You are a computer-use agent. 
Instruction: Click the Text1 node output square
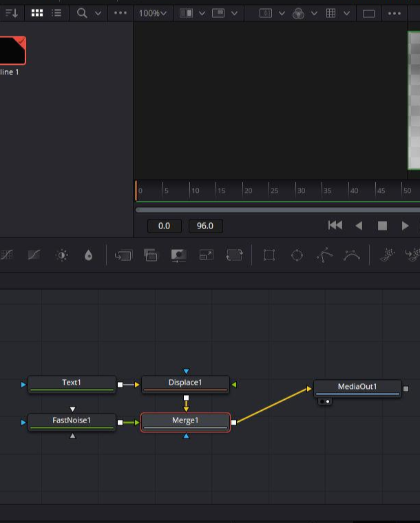(x=120, y=385)
